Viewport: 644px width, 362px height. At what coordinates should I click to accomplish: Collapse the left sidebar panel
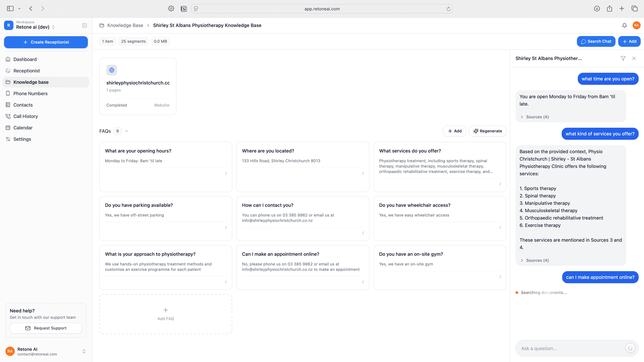point(85,25)
